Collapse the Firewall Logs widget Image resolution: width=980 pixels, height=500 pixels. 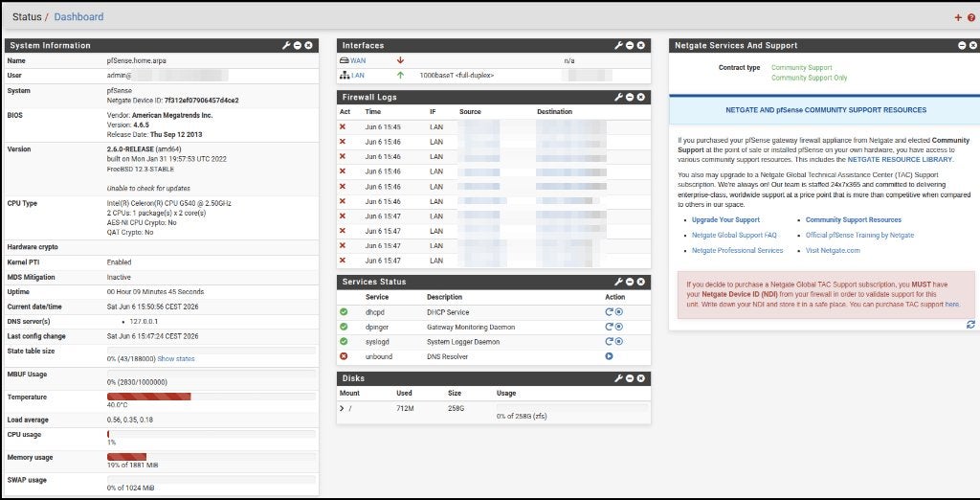[630, 97]
